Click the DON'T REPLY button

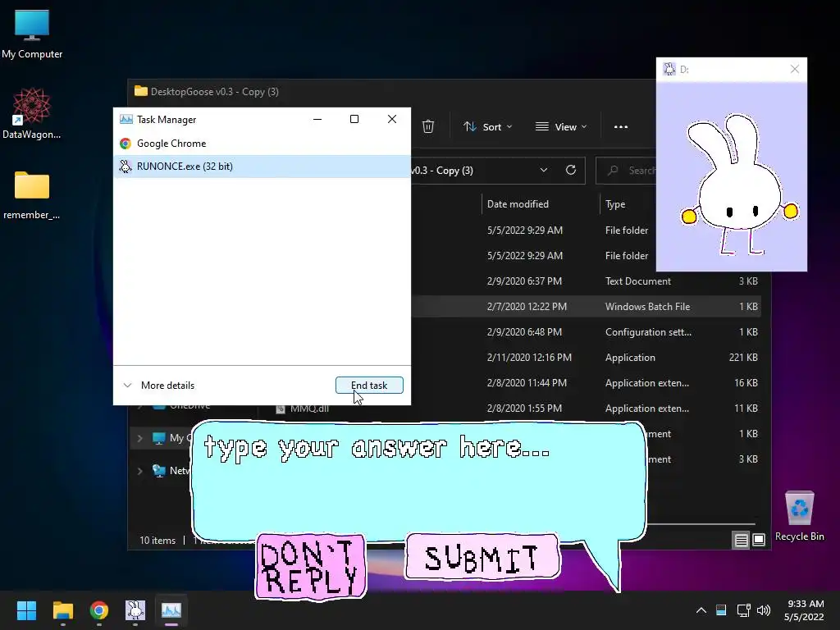click(x=311, y=566)
